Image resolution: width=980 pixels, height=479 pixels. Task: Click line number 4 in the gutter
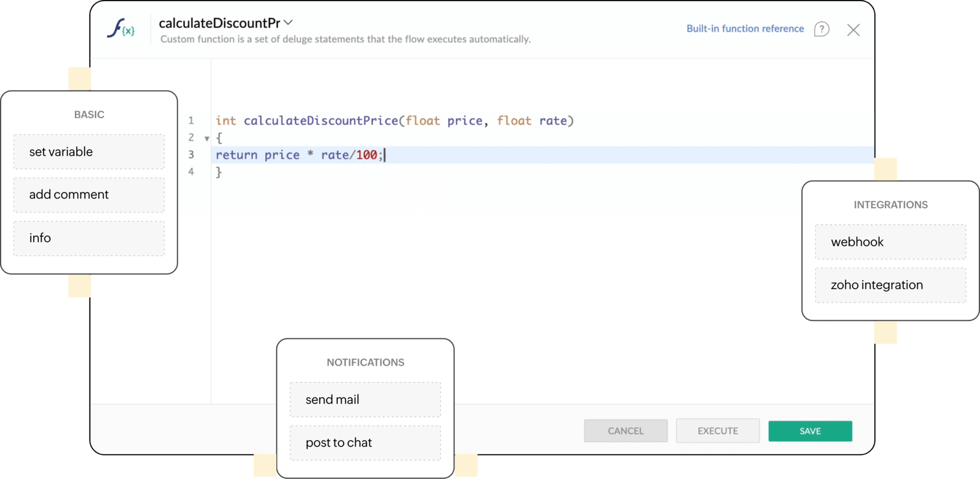point(191,172)
